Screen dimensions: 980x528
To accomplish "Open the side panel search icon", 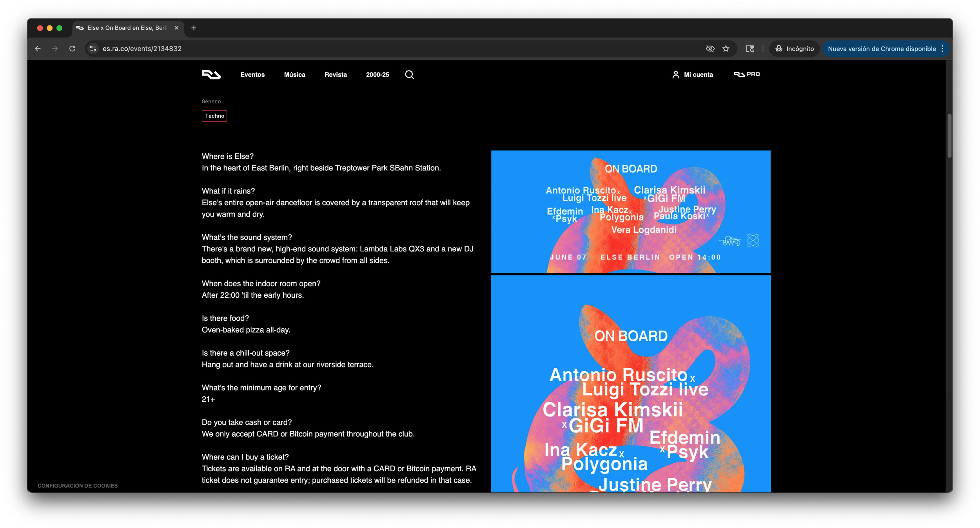I will pyautogui.click(x=750, y=49).
